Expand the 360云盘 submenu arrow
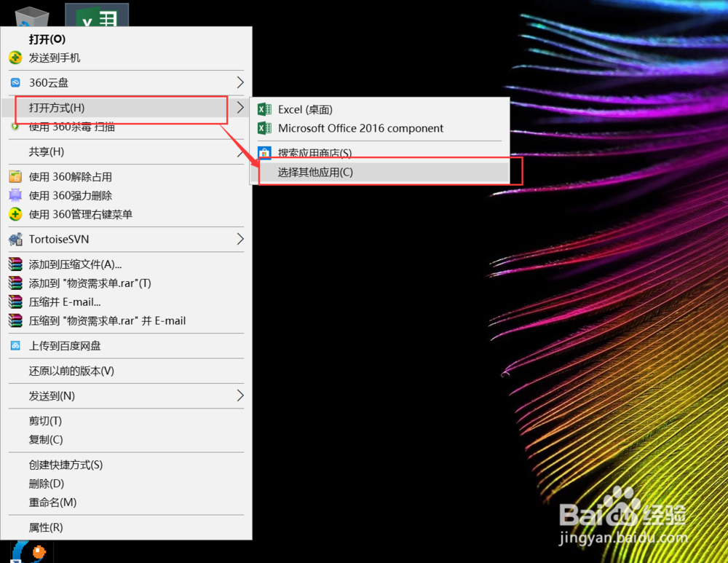 pyautogui.click(x=240, y=82)
